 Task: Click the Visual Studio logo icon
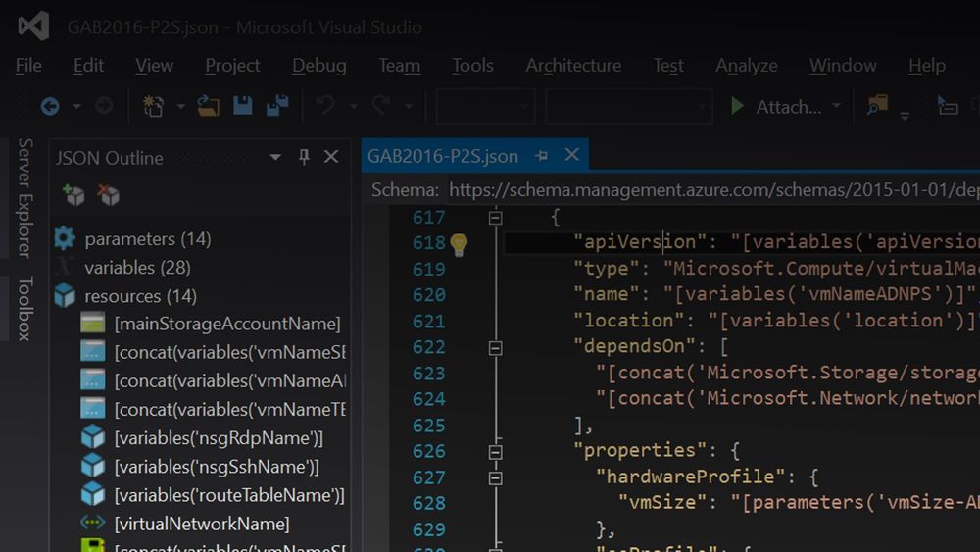click(x=33, y=26)
